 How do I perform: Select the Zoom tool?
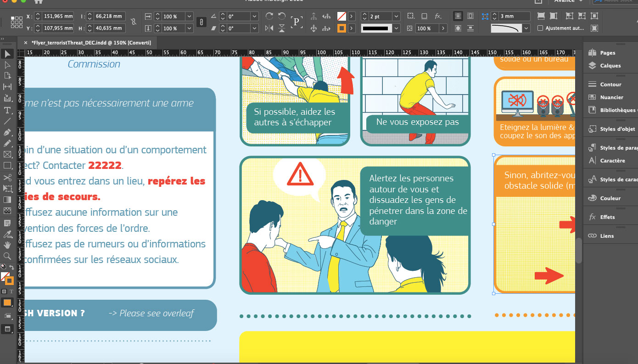(7, 256)
